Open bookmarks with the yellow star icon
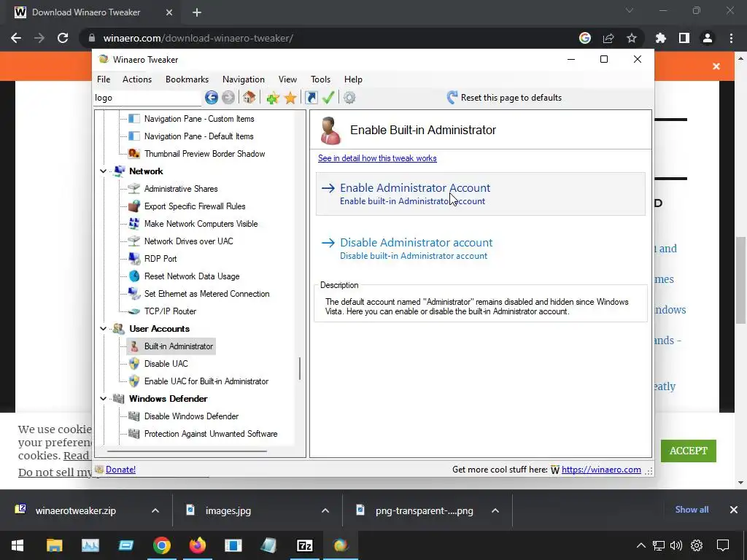The image size is (747, 560). (290, 98)
